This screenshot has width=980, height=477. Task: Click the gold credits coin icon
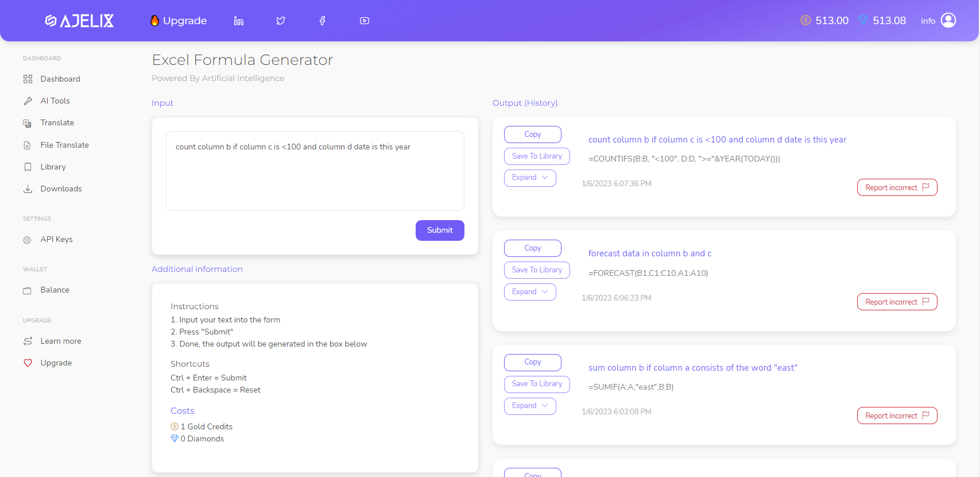click(805, 21)
